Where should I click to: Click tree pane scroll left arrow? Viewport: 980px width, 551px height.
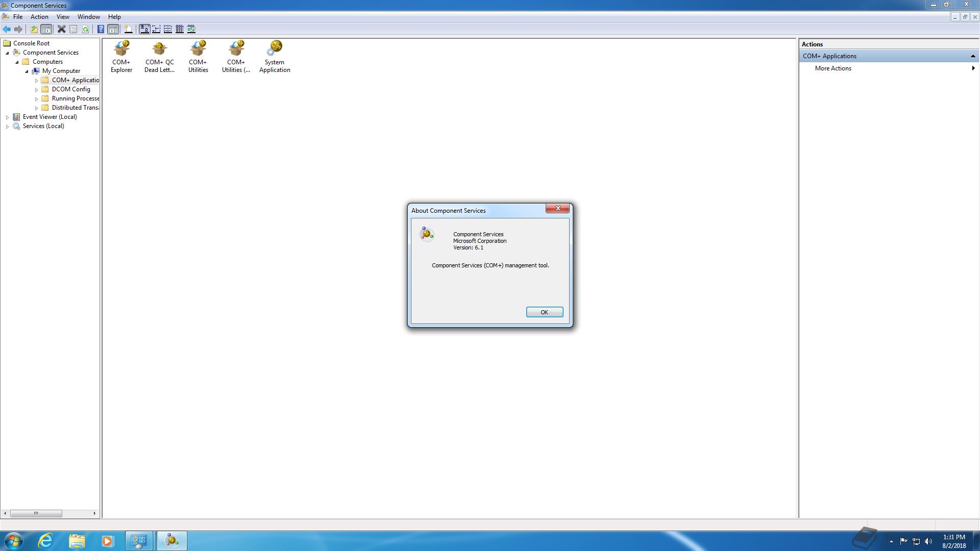point(5,513)
